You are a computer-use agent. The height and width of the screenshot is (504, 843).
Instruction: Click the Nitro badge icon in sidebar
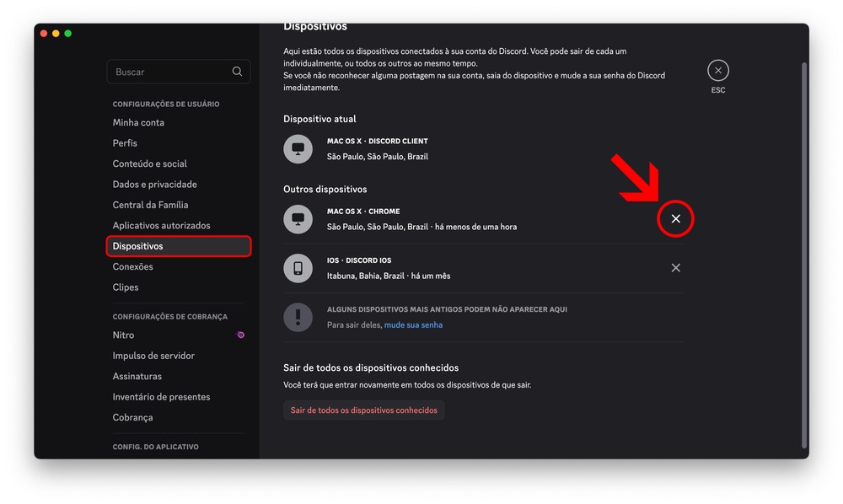point(240,335)
